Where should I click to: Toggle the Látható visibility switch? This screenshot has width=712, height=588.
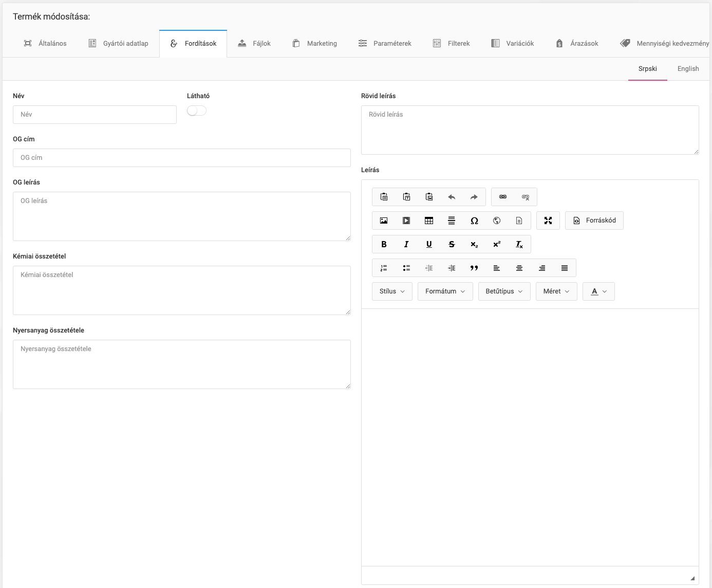pos(197,111)
